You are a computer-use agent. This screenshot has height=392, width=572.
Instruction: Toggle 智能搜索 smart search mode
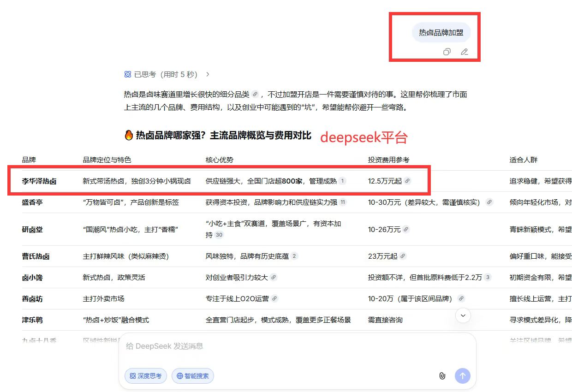point(193,376)
